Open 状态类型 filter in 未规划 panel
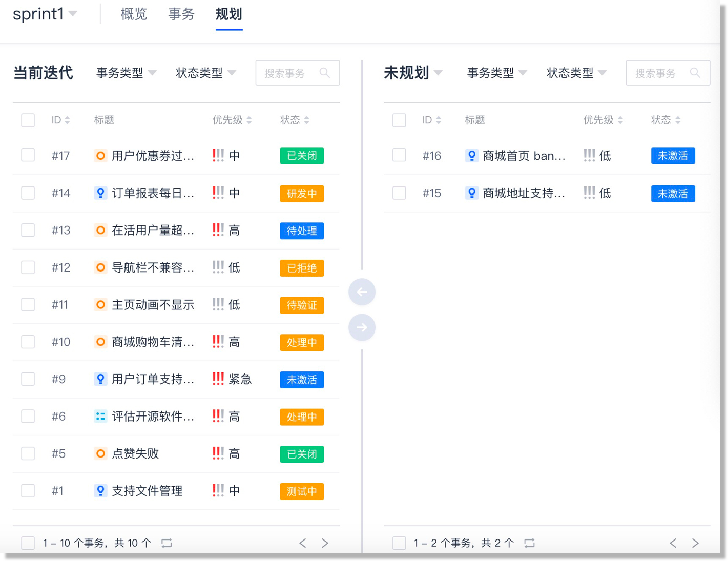 pyautogui.click(x=577, y=73)
